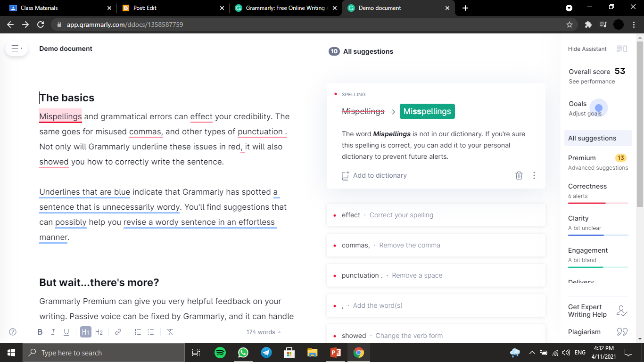Expand the 'effect' spelling suggestion

click(x=436, y=215)
